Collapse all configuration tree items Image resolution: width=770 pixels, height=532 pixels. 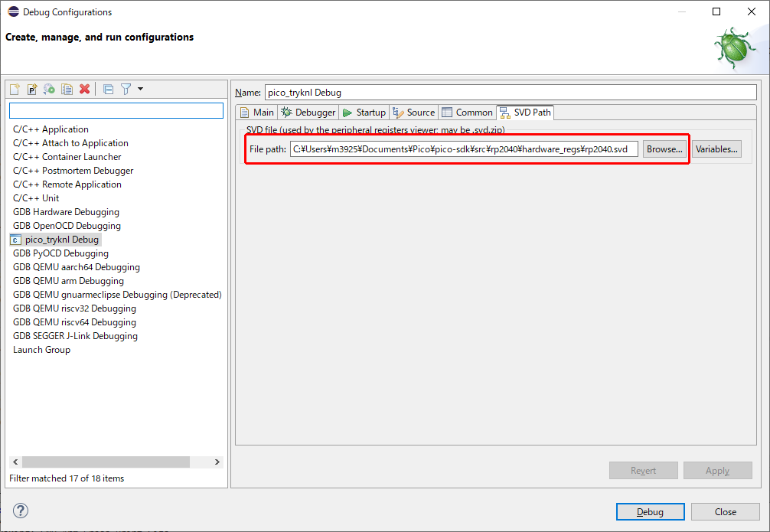[109, 90]
